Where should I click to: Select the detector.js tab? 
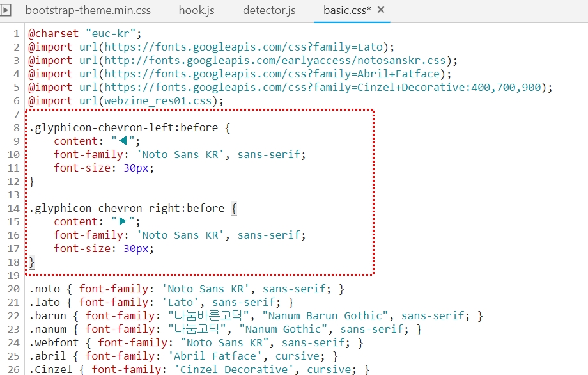(269, 10)
